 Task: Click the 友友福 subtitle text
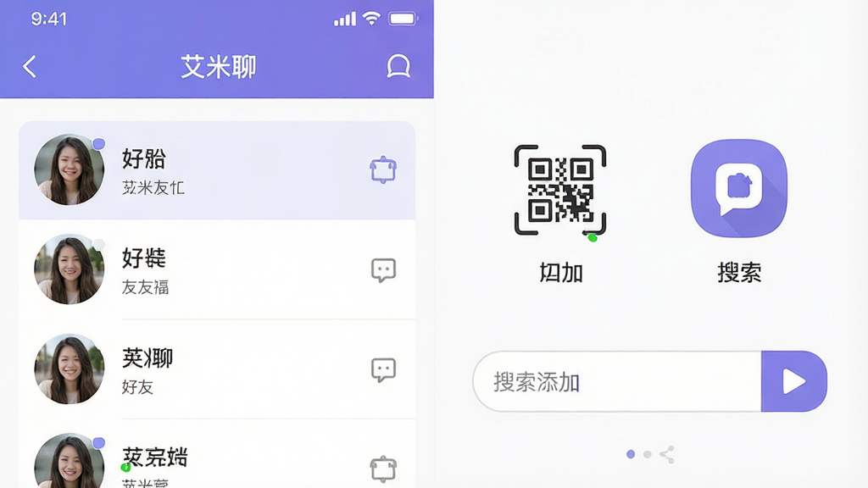click(145, 287)
